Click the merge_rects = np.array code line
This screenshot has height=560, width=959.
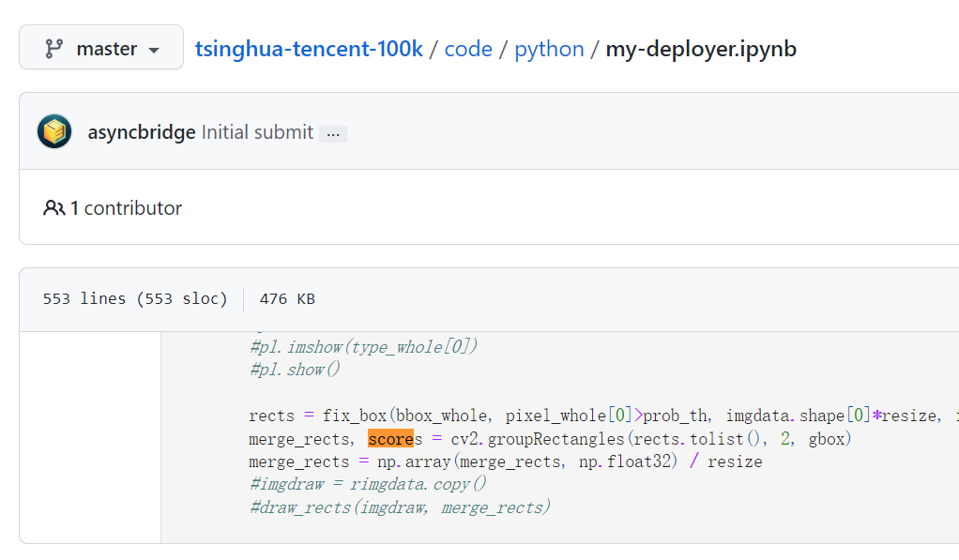(x=505, y=462)
